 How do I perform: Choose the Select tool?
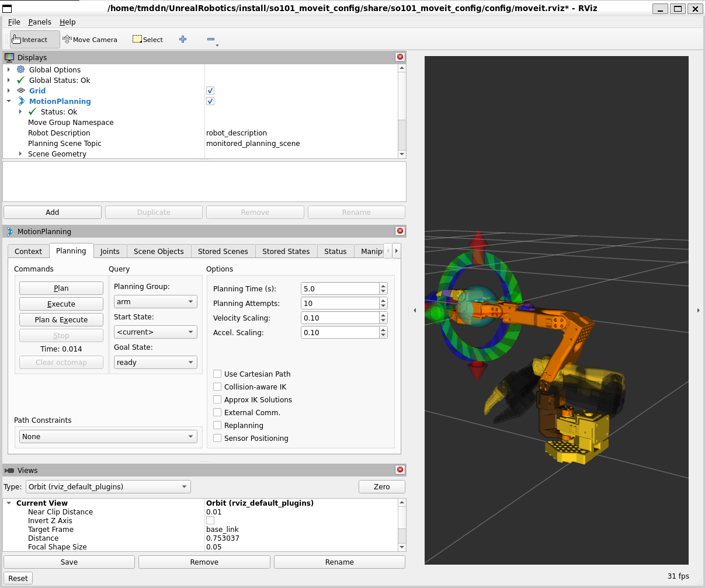point(148,40)
